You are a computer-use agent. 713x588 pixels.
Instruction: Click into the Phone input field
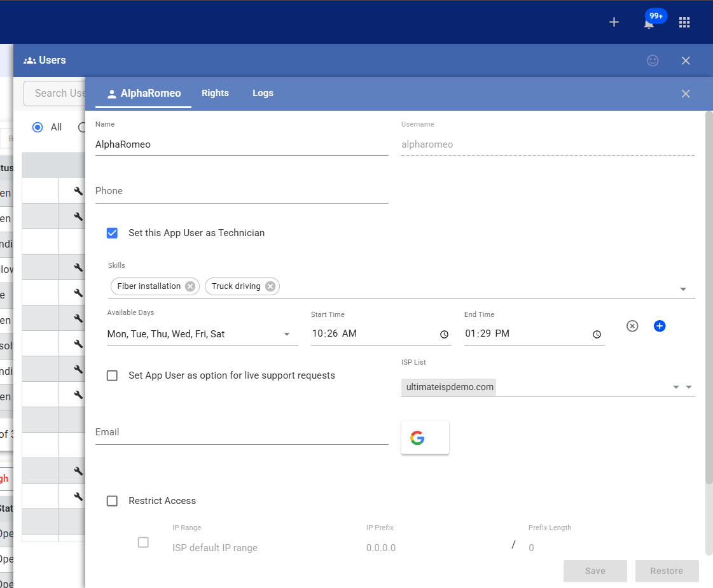click(x=242, y=191)
